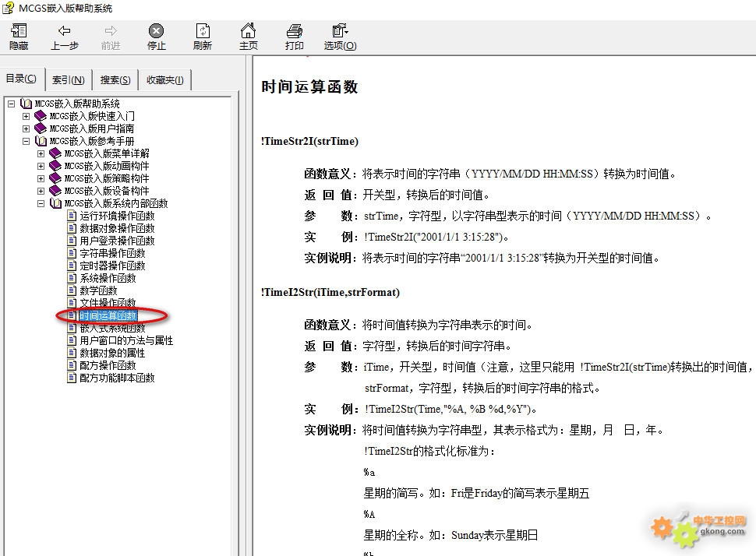Click the page icon beside 定时器操作函数
The image size is (756, 556).
click(72, 266)
